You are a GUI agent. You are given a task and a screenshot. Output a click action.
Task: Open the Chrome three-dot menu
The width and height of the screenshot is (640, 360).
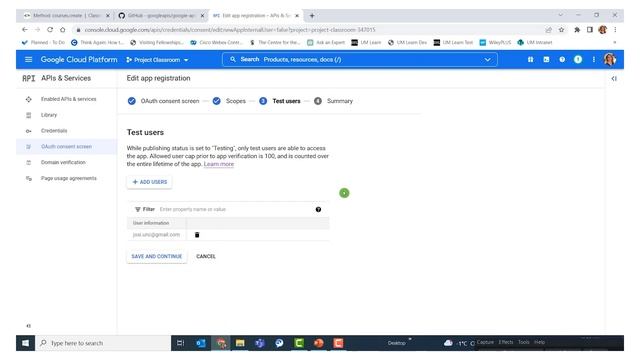[615, 30]
